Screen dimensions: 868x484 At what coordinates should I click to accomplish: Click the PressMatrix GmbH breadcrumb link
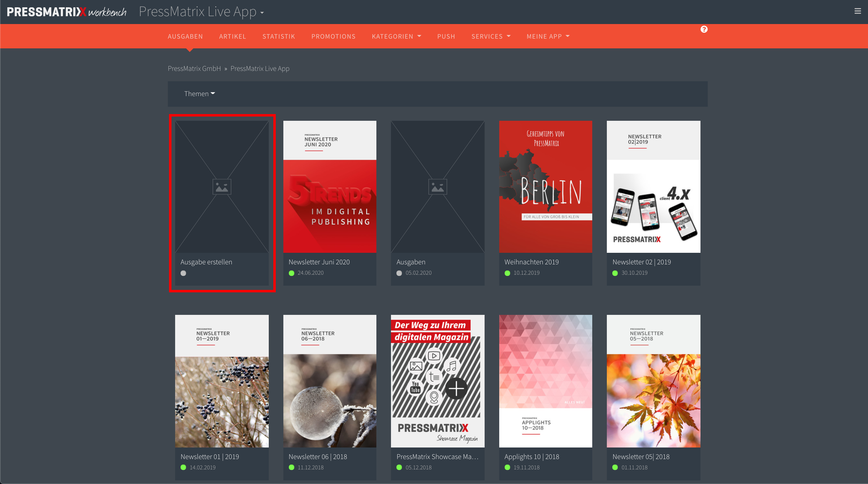tap(194, 68)
